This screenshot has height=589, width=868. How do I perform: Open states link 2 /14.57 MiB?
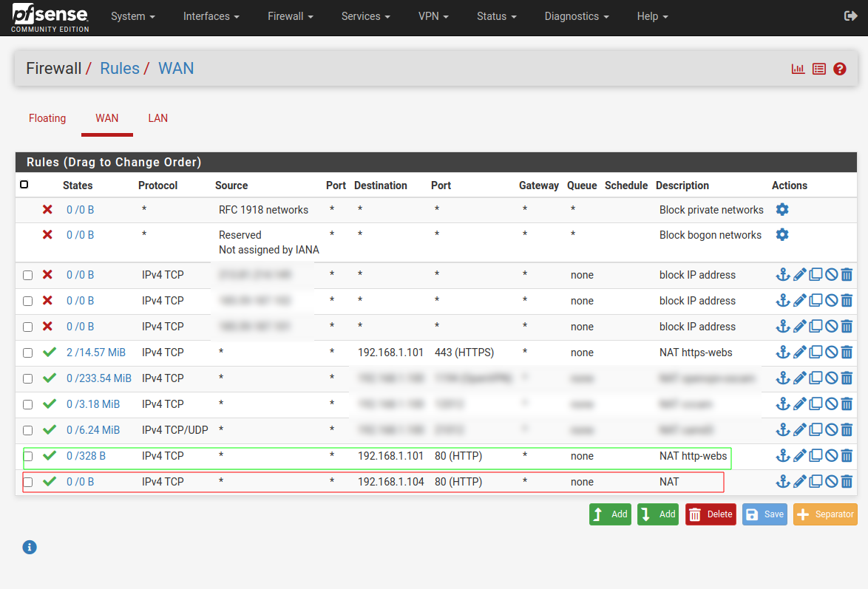96,353
